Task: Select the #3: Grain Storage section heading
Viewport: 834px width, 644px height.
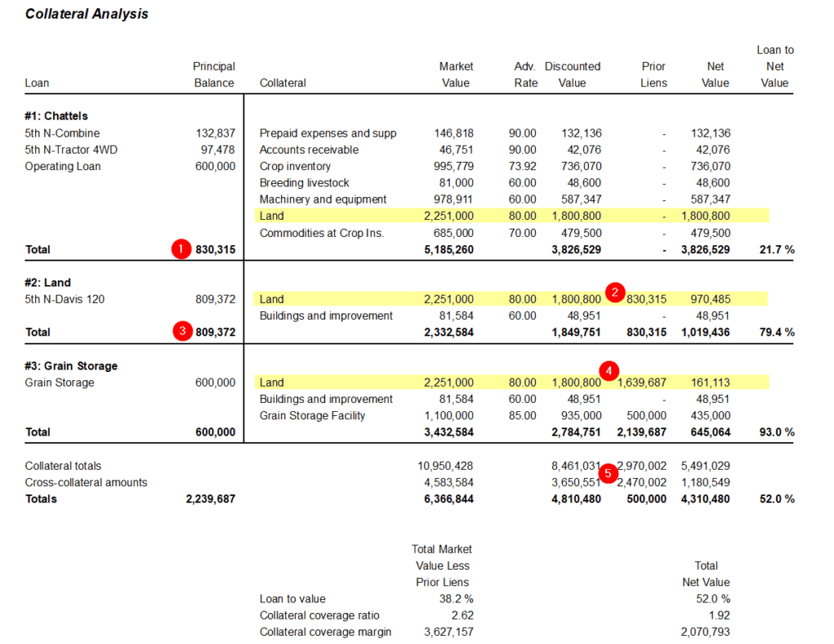Action: coord(71,366)
